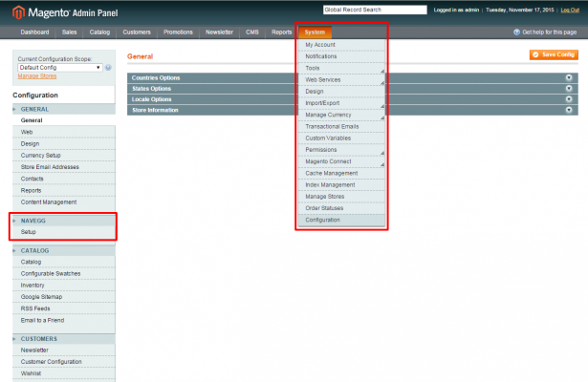The width and height of the screenshot is (588, 382).
Task: Expand the Countries Options section arrow
Action: (x=569, y=77)
